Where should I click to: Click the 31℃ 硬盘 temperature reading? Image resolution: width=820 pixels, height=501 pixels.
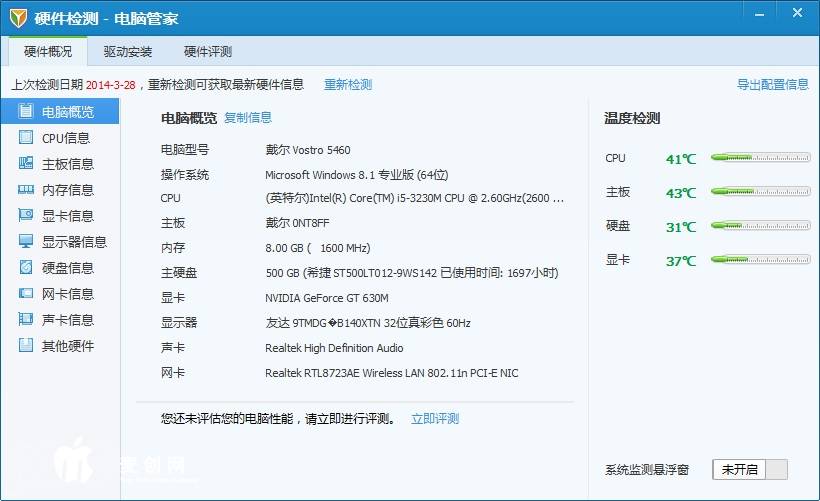(x=681, y=227)
